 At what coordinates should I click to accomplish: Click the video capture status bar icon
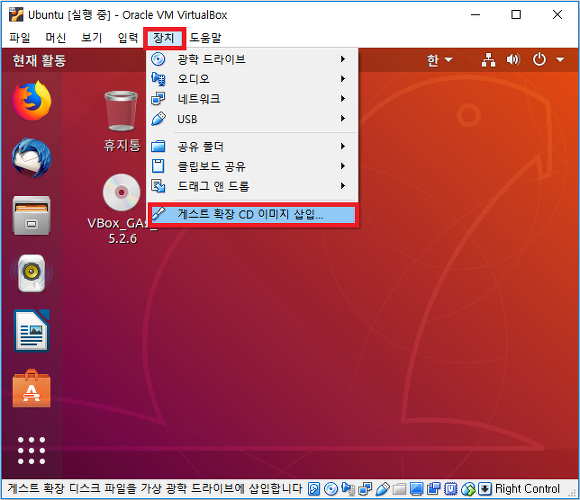(434, 489)
